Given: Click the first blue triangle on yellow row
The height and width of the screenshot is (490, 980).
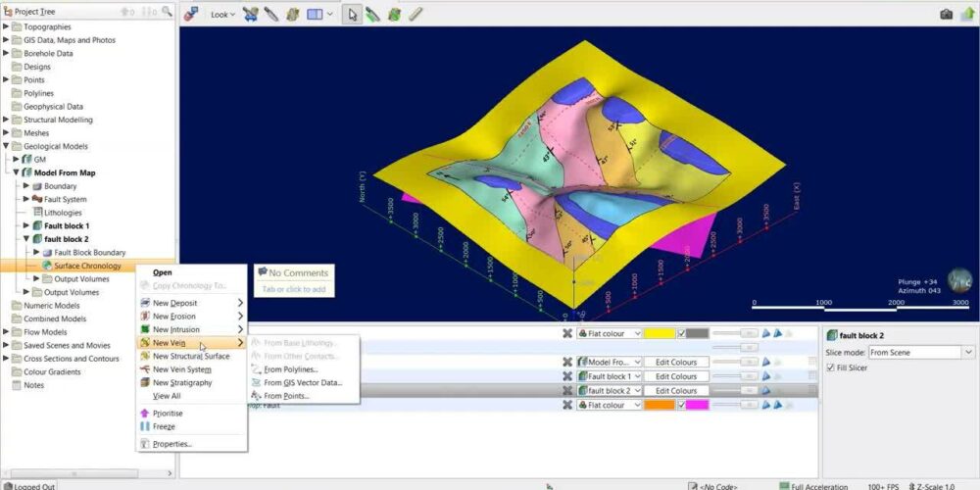Looking at the screenshot, I should coord(766,334).
